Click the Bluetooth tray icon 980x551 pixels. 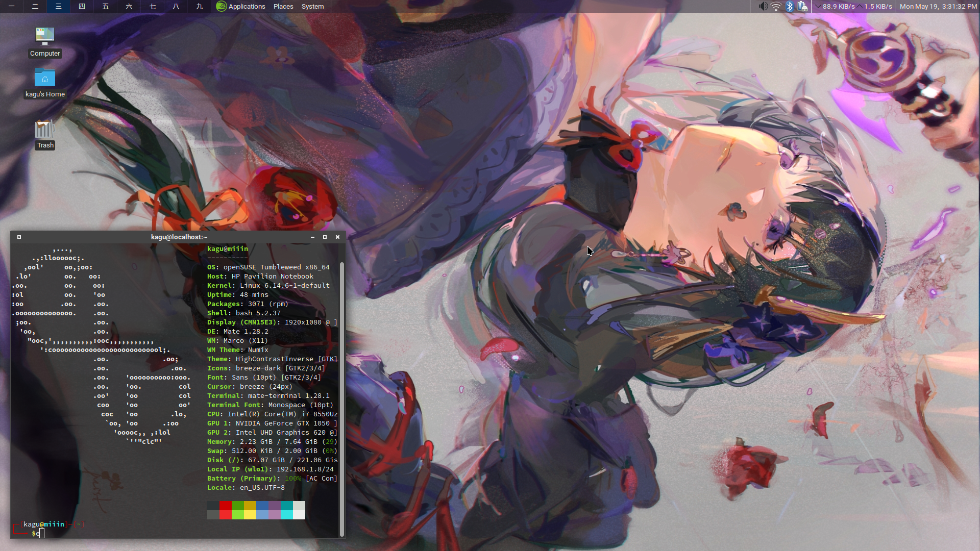(790, 6)
